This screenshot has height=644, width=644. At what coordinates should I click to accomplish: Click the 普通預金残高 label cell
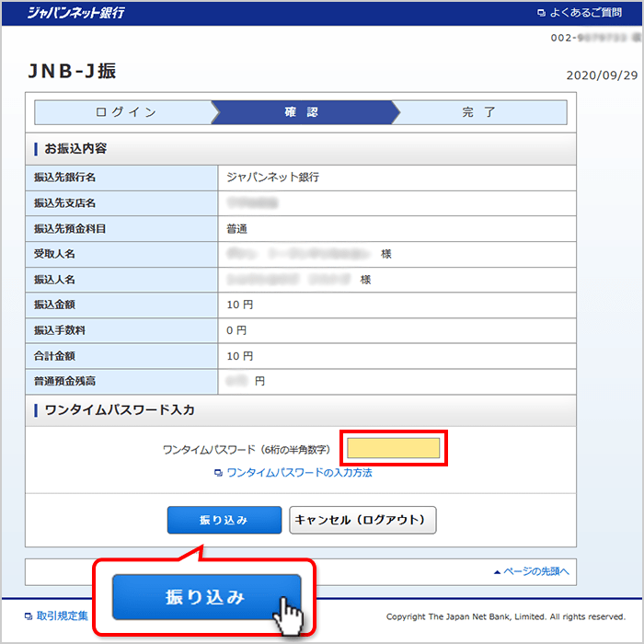(121, 381)
